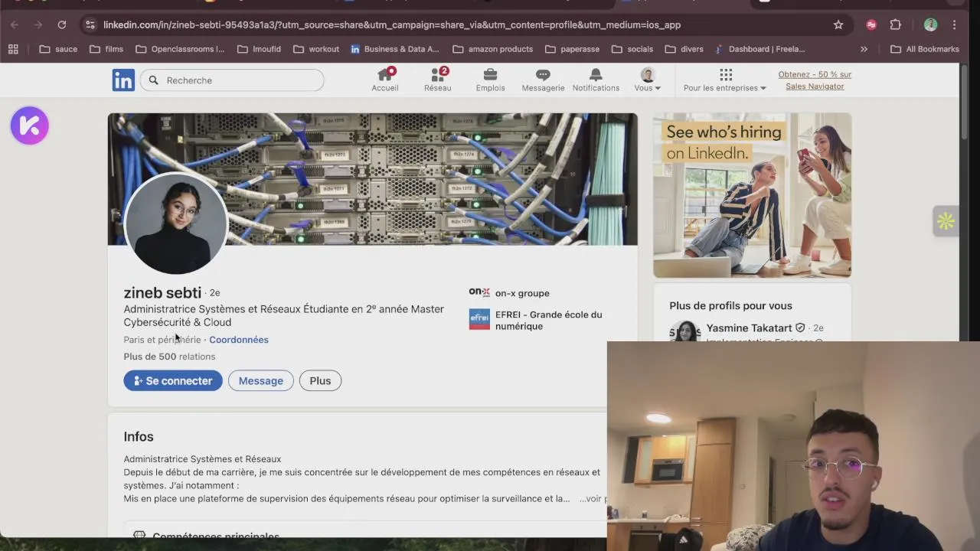Viewport: 980px width, 551px height.
Task: Open the LinkedIn home logo
Action: (x=123, y=80)
